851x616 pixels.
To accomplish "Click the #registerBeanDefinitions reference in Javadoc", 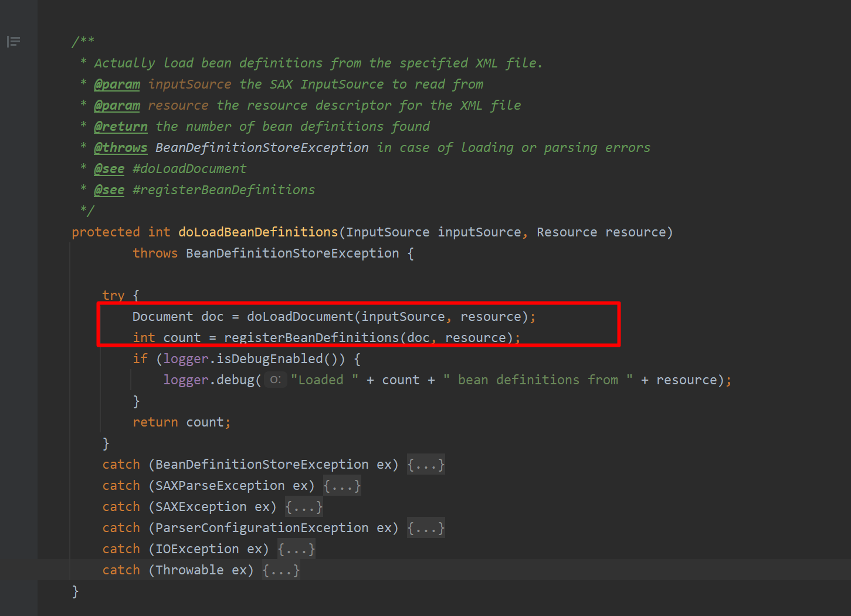I will [x=223, y=190].
